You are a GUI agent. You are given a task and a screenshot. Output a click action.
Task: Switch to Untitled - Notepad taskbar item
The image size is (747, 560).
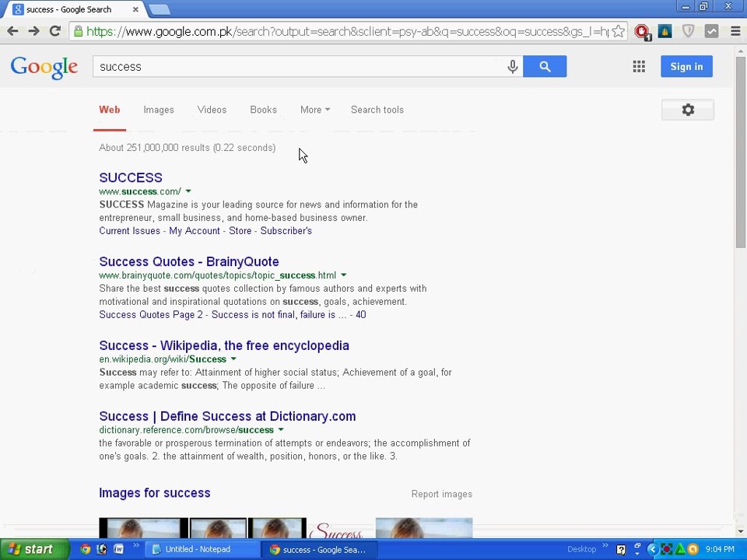[x=202, y=549]
